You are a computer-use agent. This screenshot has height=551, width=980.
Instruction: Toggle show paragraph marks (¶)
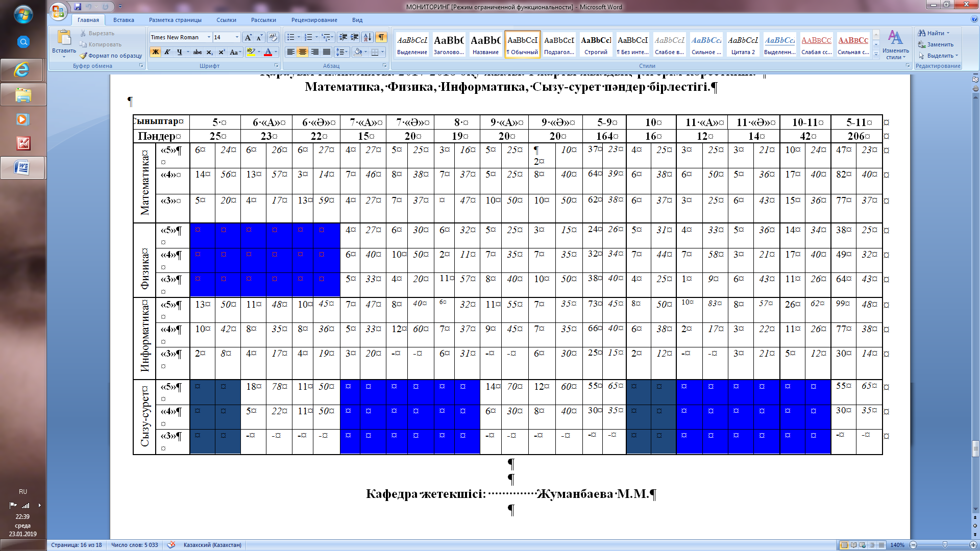click(x=381, y=37)
